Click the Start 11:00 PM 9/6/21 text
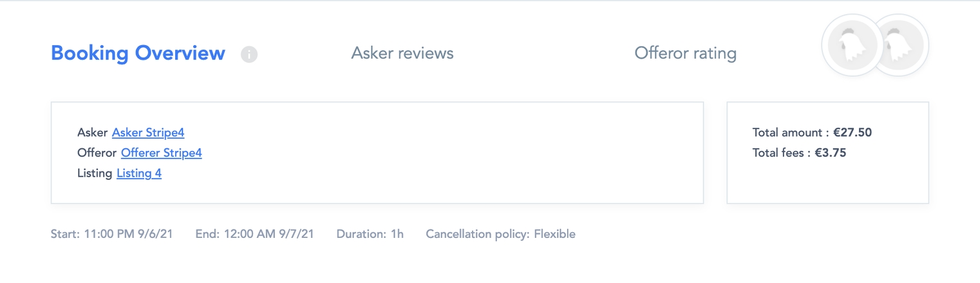This screenshot has height=283, width=980. (x=111, y=233)
